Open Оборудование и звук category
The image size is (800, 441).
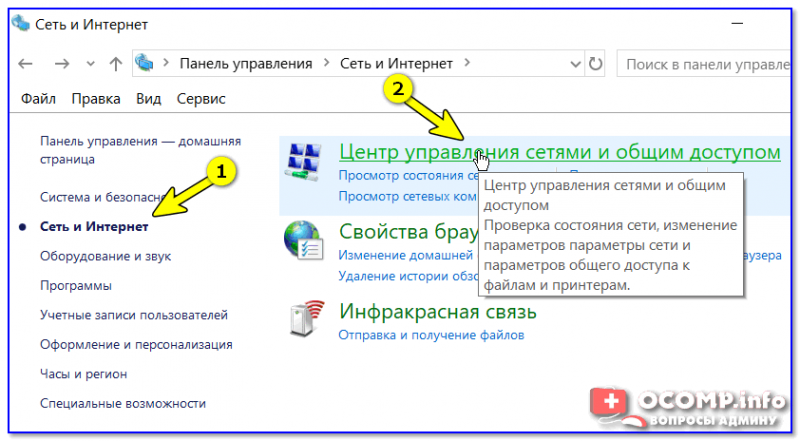tap(105, 256)
